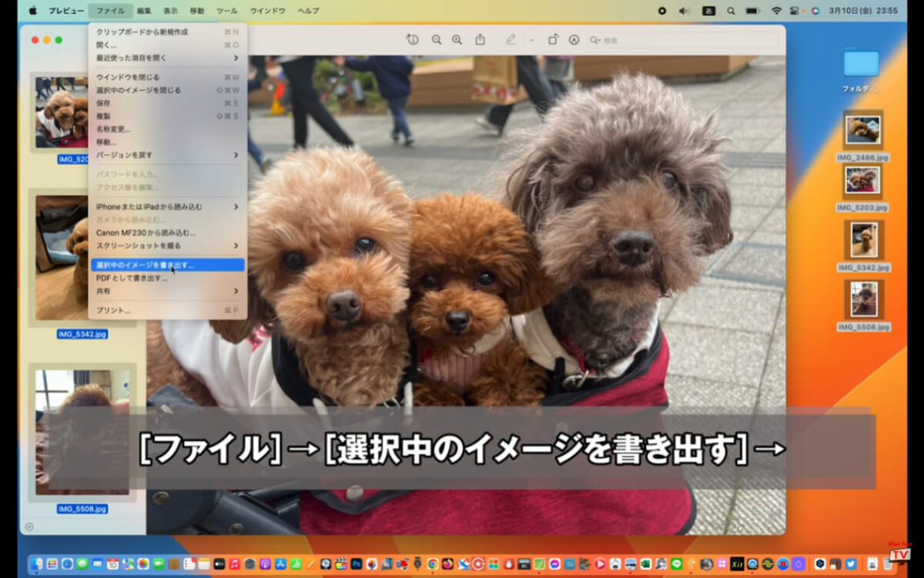Select IMG_2486.jpg file on desktop
The image size is (924, 578).
pos(863,129)
